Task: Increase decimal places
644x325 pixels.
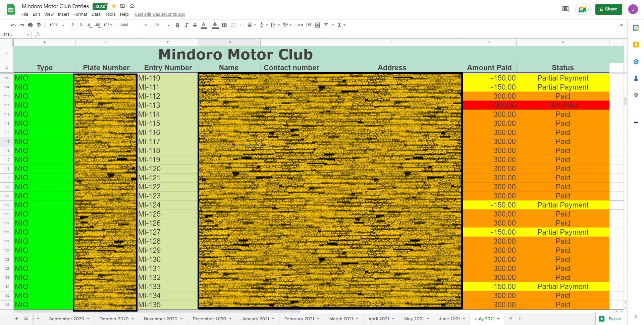Action: (x=98, y=25)
